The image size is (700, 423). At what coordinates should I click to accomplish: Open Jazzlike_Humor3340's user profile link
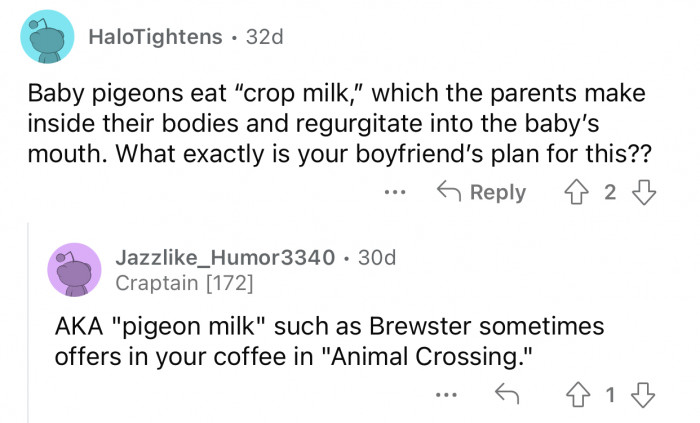[225, 258]
